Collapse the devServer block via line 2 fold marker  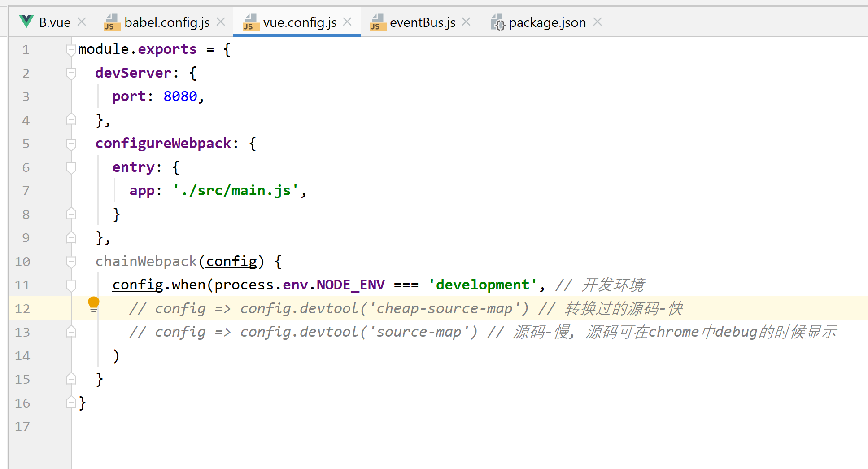coord(71,73)
